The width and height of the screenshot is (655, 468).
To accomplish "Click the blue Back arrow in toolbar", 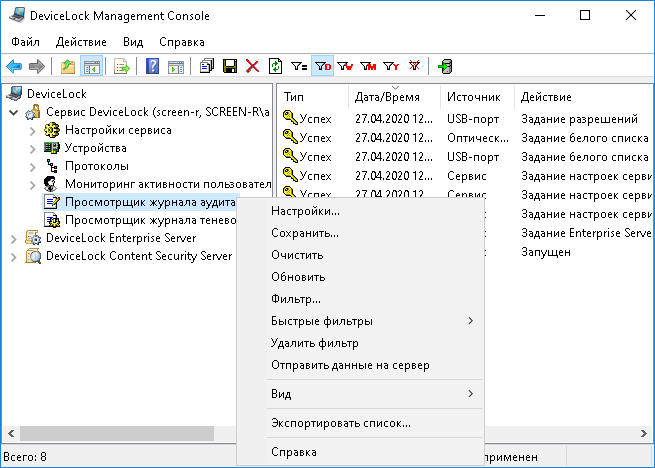I will [14, 67].
